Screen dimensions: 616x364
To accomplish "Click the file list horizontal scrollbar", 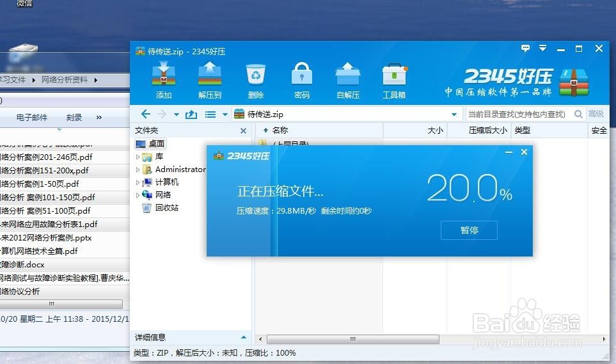I will point(353,339).
